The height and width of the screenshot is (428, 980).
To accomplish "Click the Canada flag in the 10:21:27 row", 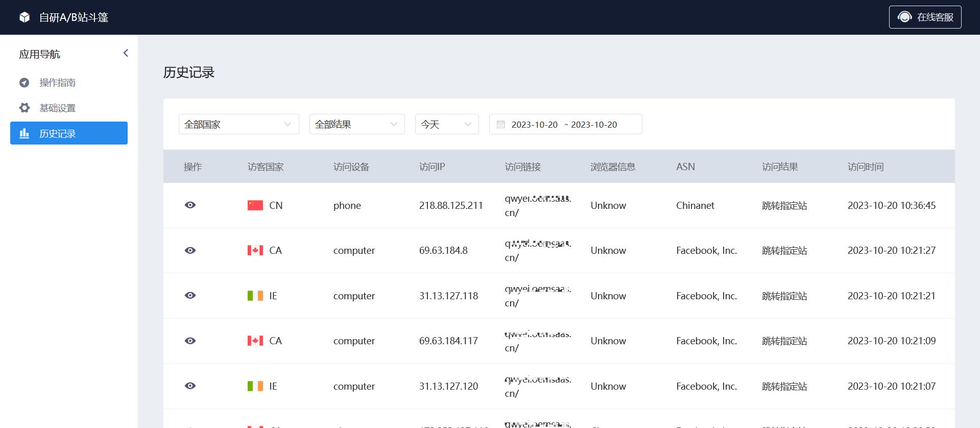I will coord(255,250).
